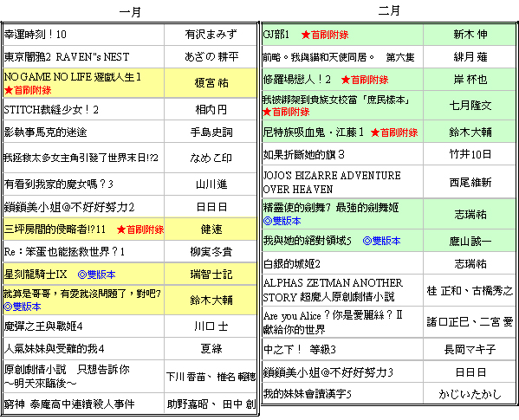The width and height of the screenshot is (519, 420).
Task: Click 魔彈之王與戰姬4 title
Action: 43,326
